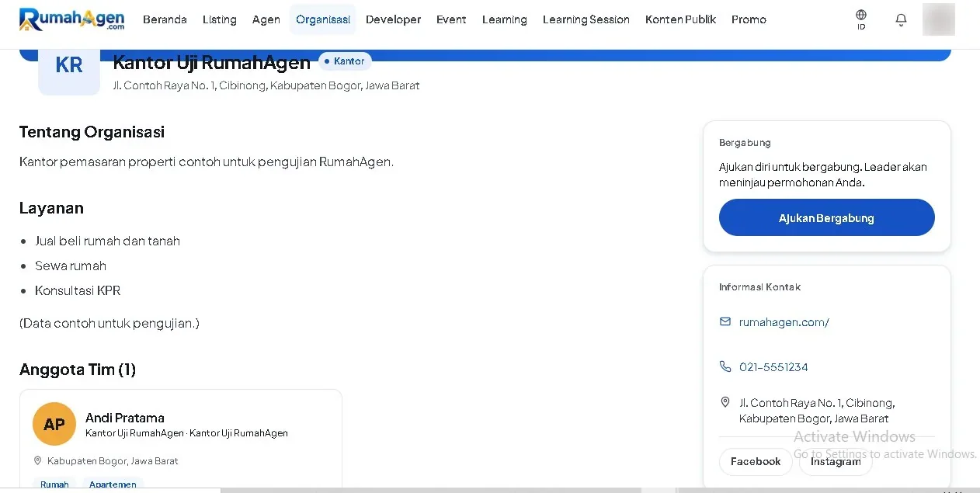Open the user profile avatar
980x493 pixels.
[938, 19]
